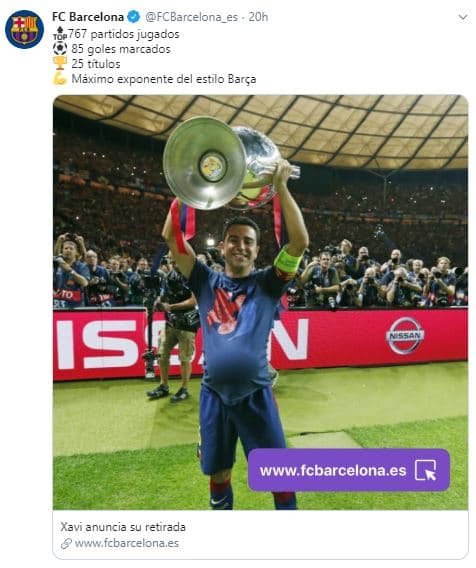This screenshot has height=568, width=476.
Task: Open the photo of the player lifting trophy
Action: coord(260,302)
